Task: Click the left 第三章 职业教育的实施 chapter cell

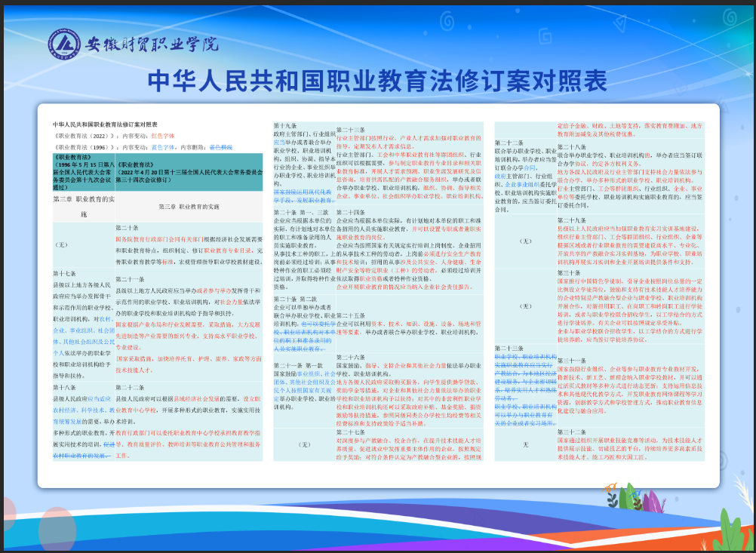Action: (83, 206)
